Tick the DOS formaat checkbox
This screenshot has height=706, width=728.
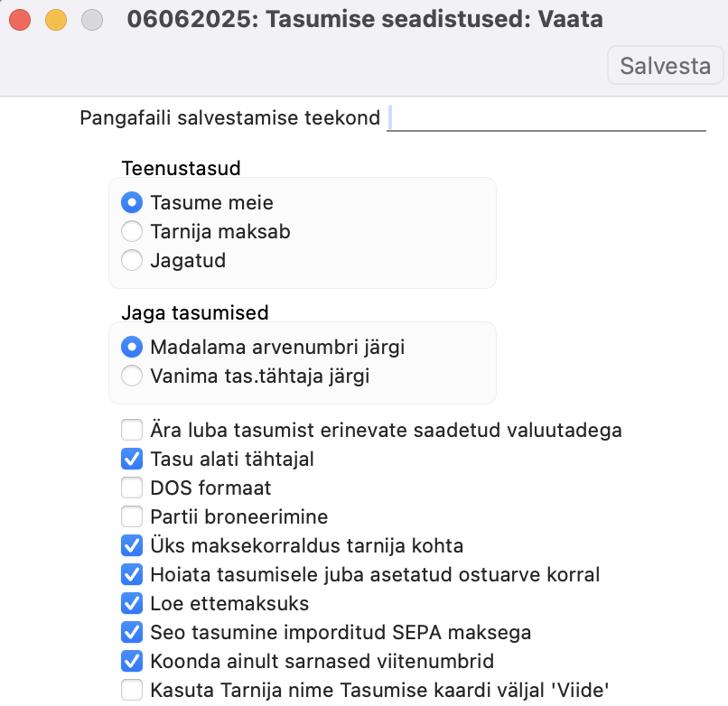point(132,488)
